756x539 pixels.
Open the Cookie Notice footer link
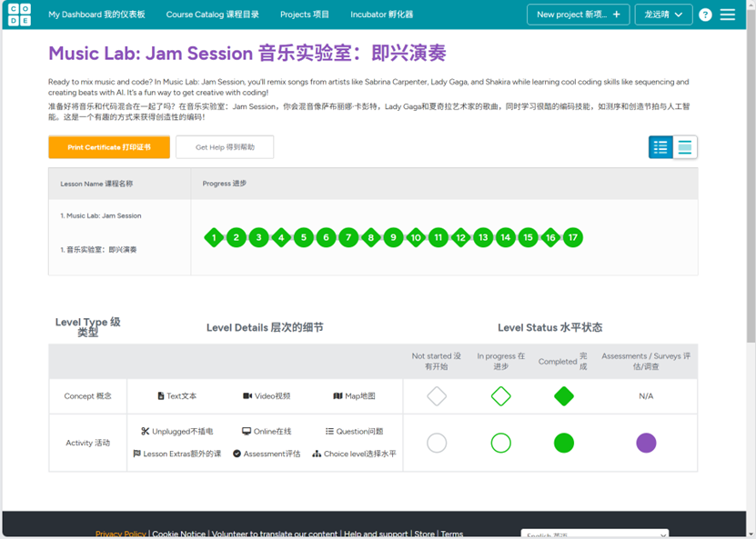click(179, 534)
